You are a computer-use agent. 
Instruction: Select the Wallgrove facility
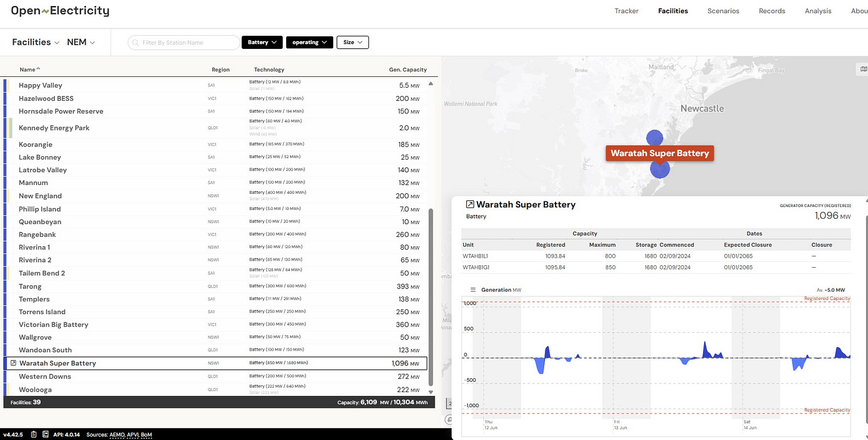click(215, 337)
